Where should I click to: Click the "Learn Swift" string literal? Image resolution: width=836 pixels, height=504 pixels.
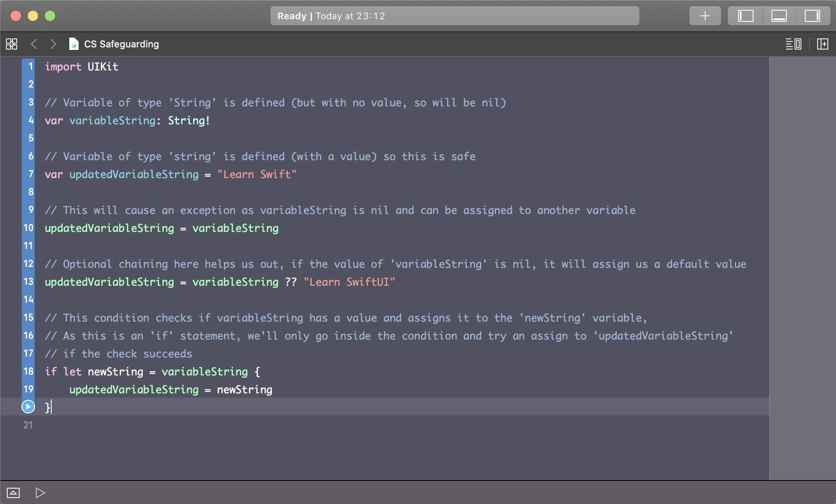tap(257, 175)
